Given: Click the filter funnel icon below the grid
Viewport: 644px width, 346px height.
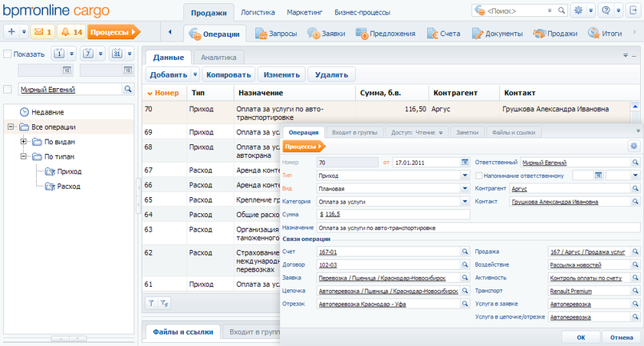Looking at the screenshot, I should [151, 304].
